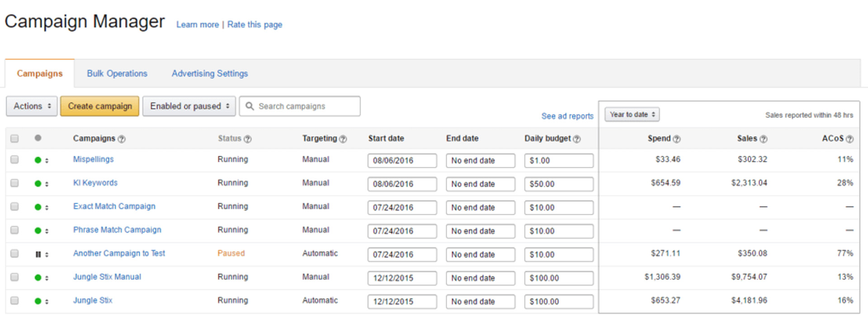868x326 pixels.
Task: Click the help icon next to Daily budget
Action: 577,139
